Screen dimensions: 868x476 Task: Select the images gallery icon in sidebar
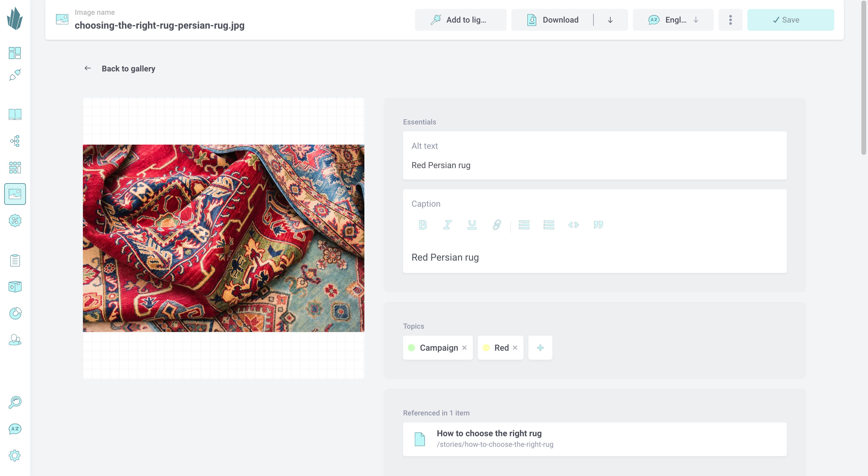click(15, 194)
